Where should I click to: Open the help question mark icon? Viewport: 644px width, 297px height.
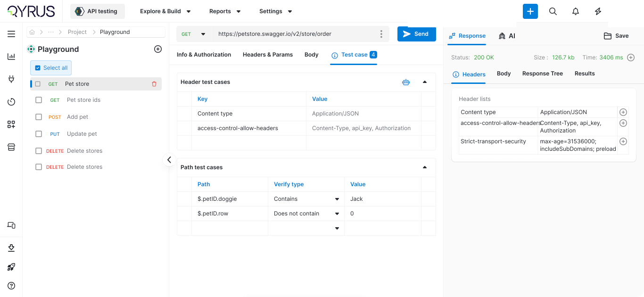click(x=11, y=286)
